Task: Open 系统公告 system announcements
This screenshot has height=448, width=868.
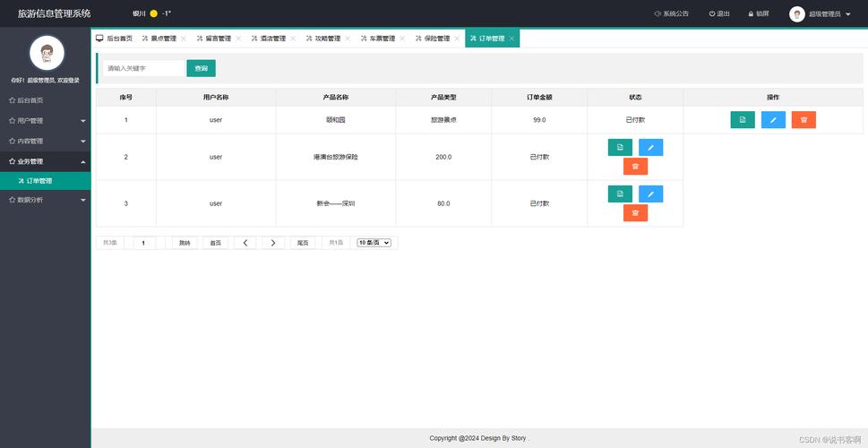Action: click(x=672, y=13)
